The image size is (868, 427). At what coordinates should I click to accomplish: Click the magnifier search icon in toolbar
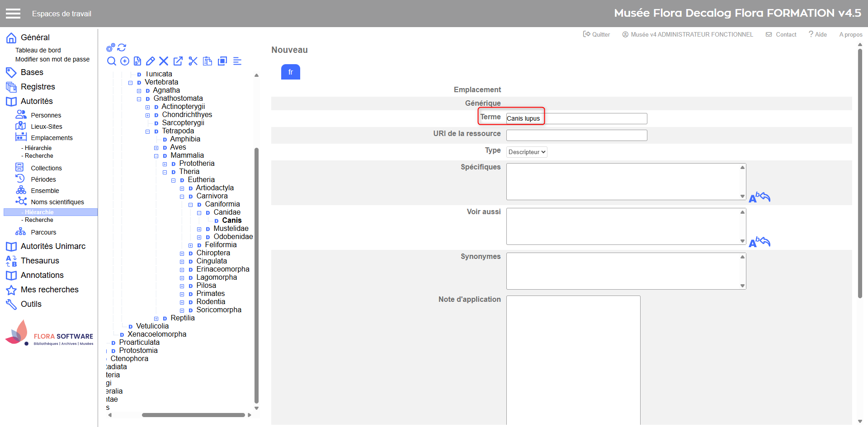(111, 61)
